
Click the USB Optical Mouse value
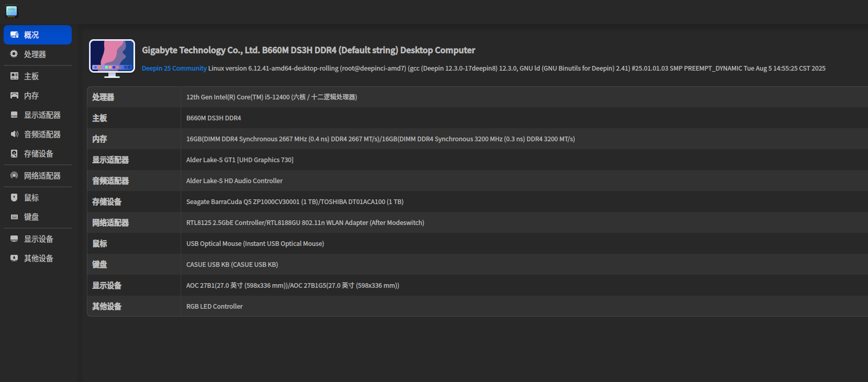click(255, 244)
